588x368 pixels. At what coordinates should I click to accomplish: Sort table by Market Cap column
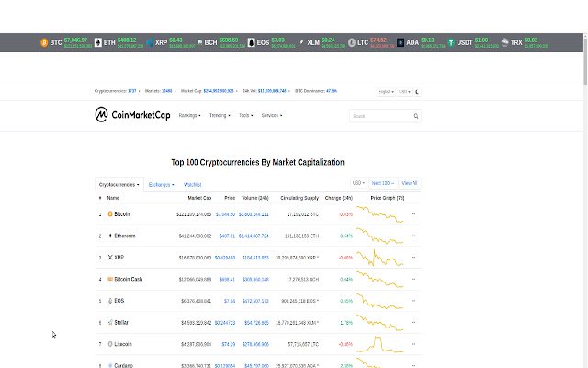[199, 198]
